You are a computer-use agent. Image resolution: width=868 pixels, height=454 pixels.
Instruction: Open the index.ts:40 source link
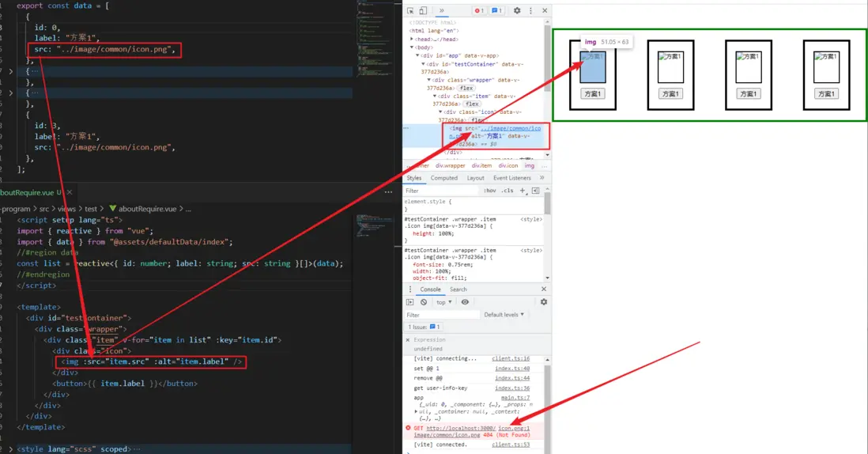coord(512,369)
